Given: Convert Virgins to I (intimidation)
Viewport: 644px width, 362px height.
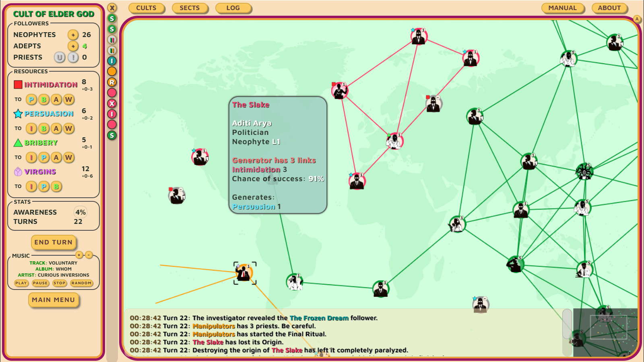Looking at the screenshot, I should coord(31,186).
